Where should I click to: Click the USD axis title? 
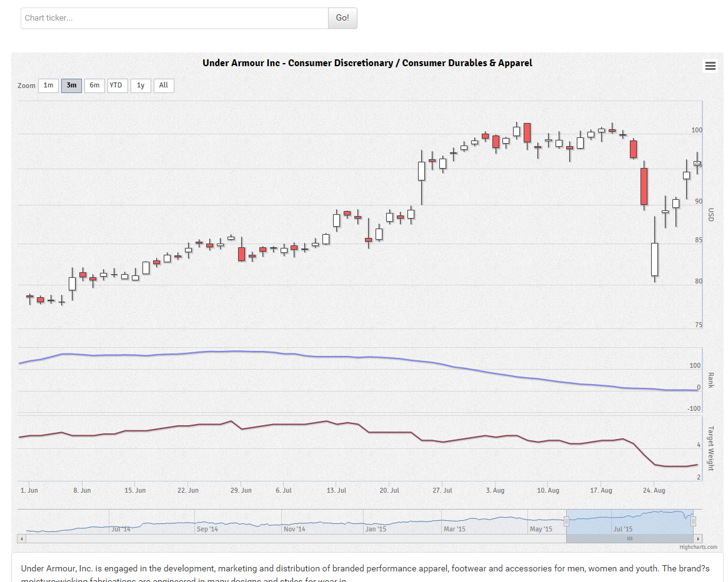pos(711,214)
